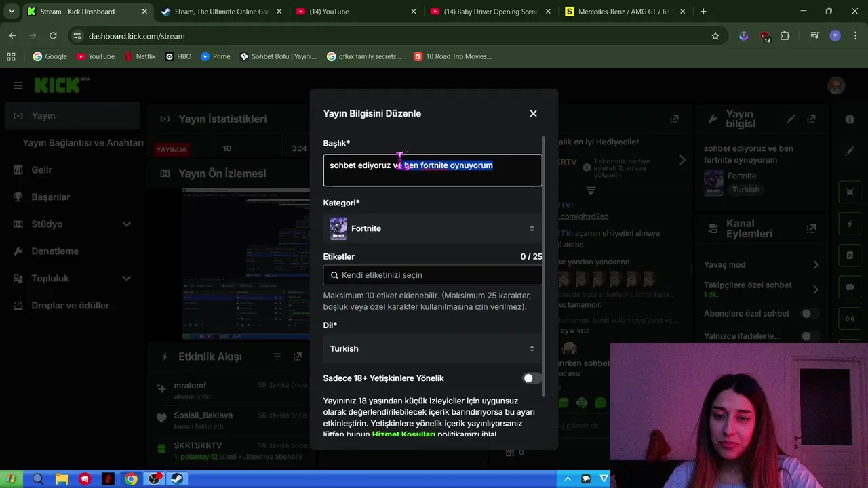Image resolution: width=868 pixels, height=488 pixels.
Task: Click the hamburger menu icon beside Kick logo
Action: [x=18, y=85]
